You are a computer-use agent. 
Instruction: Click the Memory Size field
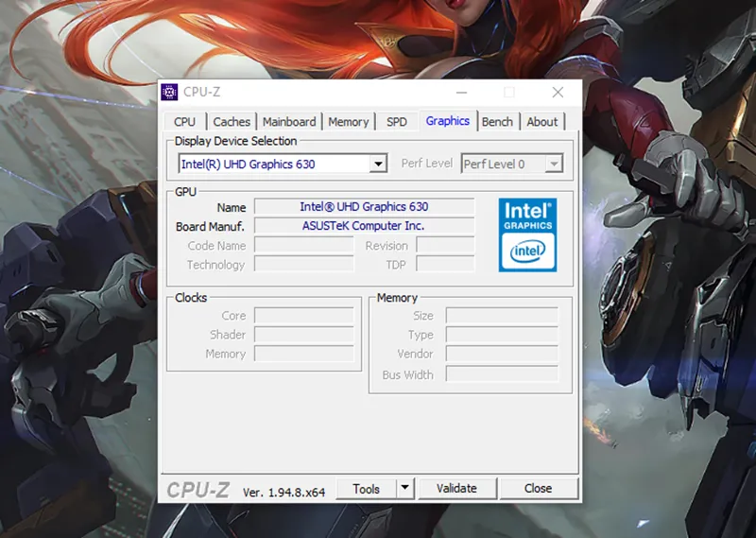502,316
